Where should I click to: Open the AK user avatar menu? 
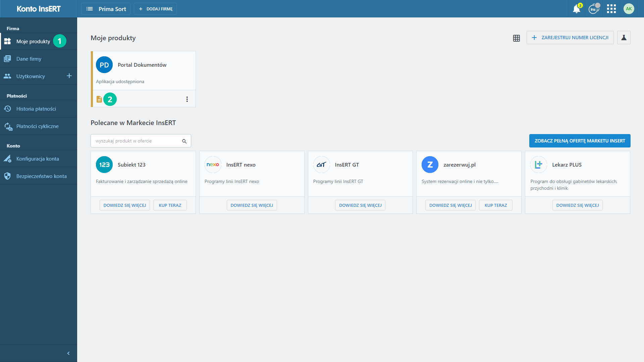click(x=629, y=9)
